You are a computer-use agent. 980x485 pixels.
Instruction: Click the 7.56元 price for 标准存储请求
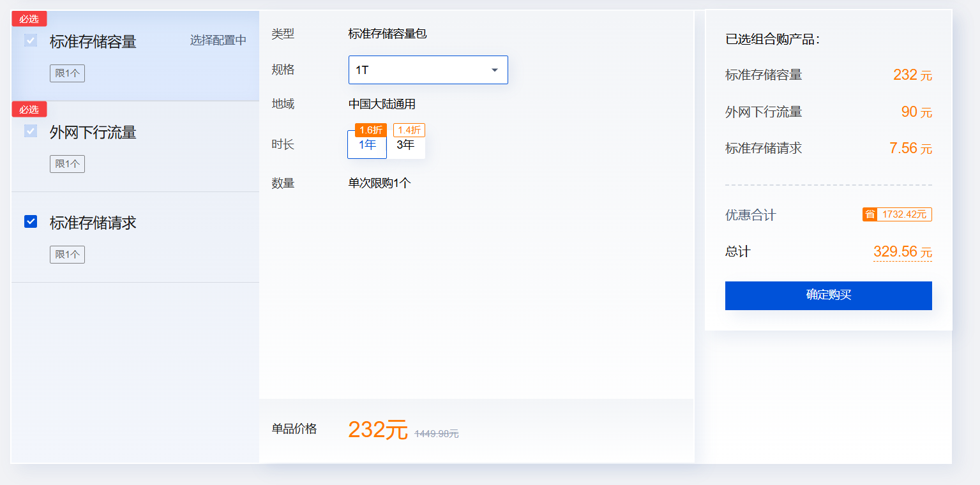[912, 147]
